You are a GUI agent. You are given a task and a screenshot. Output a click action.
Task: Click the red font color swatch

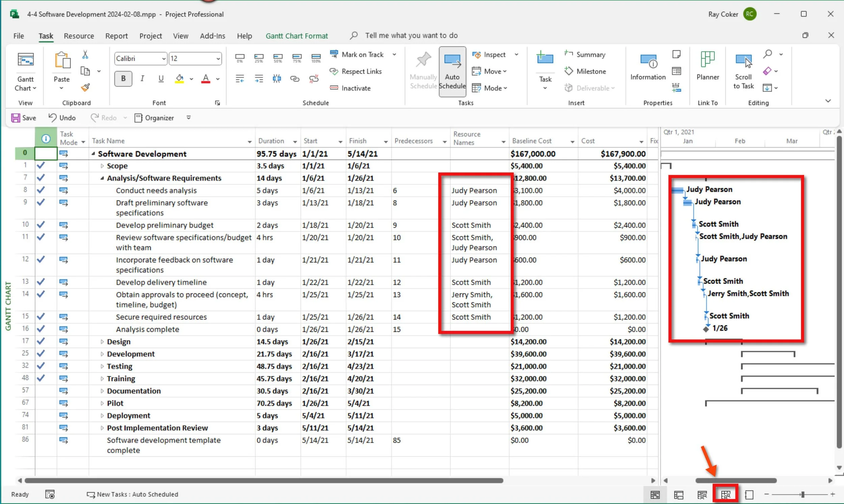coord(206,79)
